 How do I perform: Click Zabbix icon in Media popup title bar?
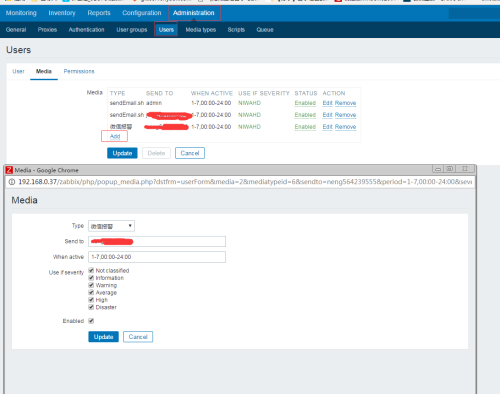click(x=9, y=170)
